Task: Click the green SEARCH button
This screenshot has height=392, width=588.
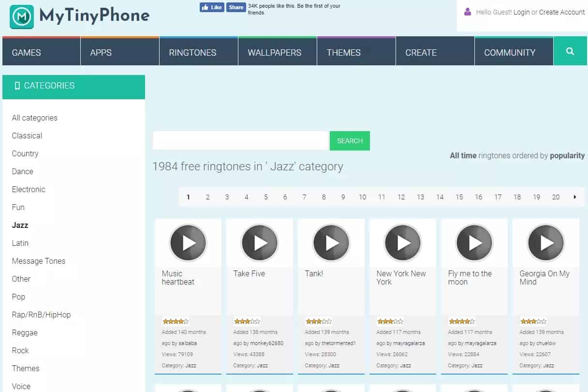Action: coord(350,141)
